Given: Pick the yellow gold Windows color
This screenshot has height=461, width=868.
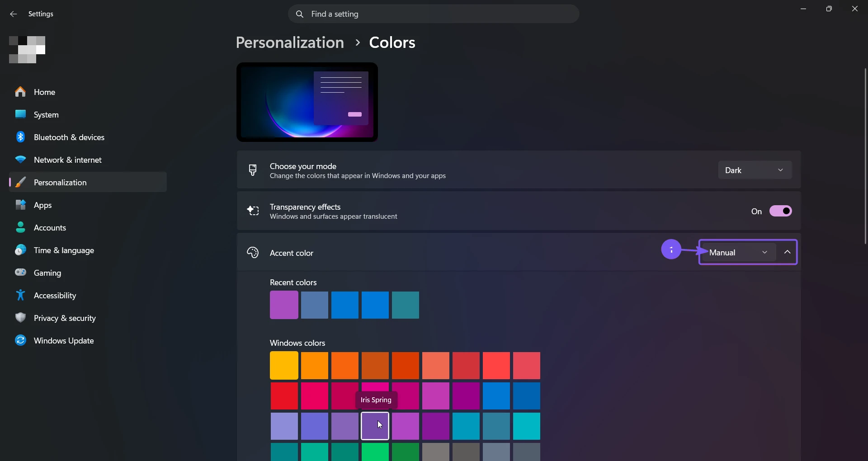Looking at the screenshot, I should coord(284,365).
